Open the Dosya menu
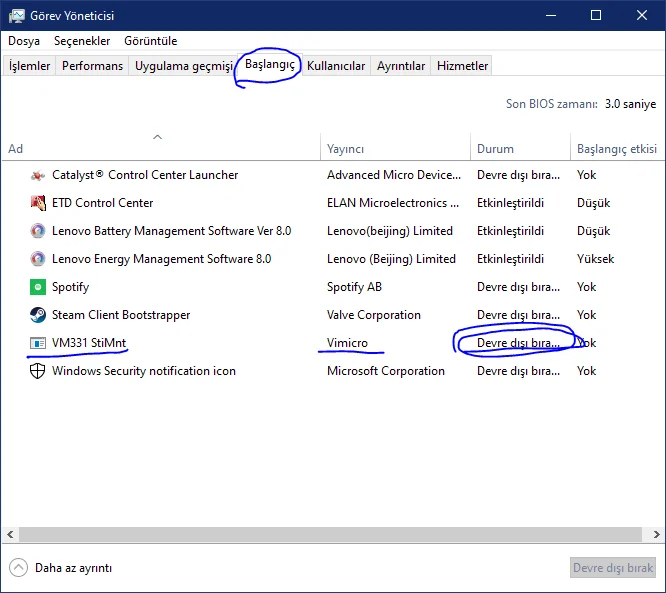The height and width of the screenshot is (593, 666). 24,41
